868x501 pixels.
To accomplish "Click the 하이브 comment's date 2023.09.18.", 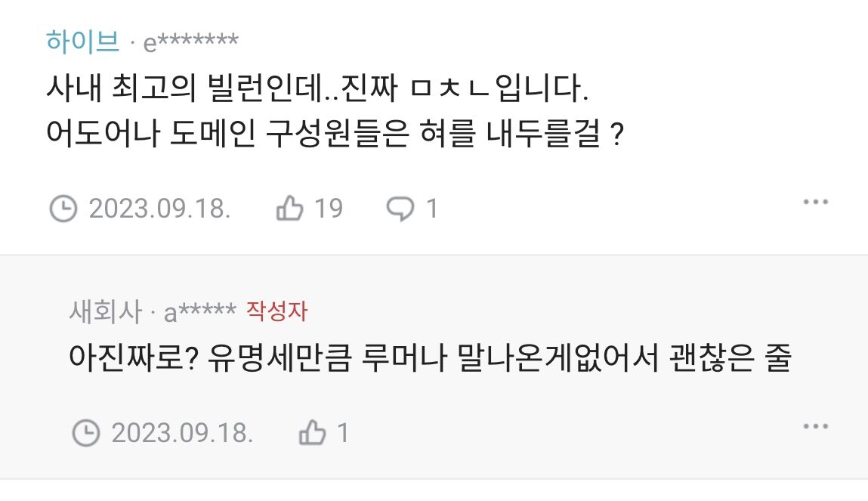I will pyautogui.click(x=159, y=208).
